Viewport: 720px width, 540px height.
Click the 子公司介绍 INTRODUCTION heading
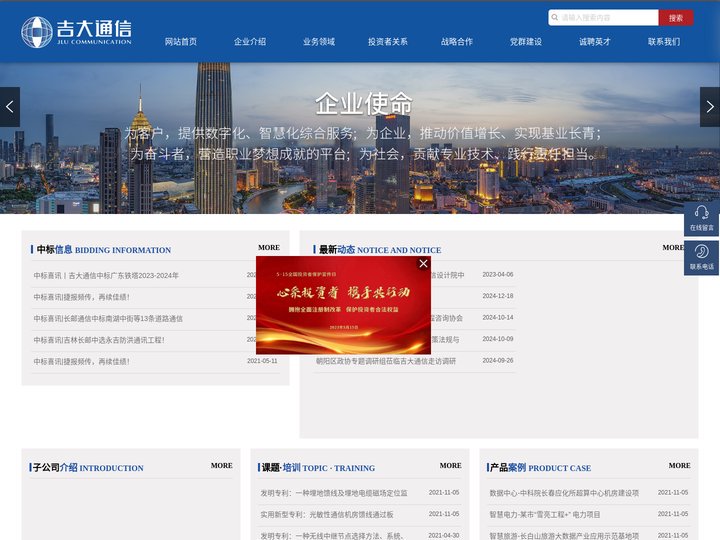(x=88, y=468)
